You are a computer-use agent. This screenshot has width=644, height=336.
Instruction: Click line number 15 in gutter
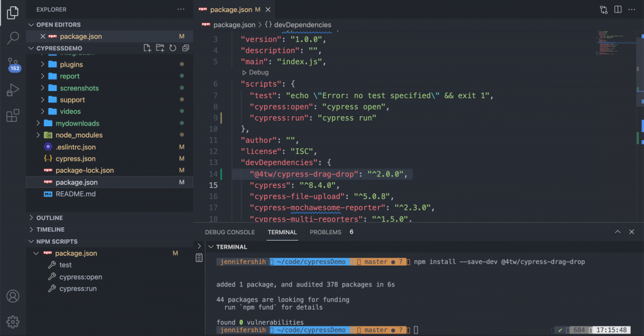click(213, 185)
